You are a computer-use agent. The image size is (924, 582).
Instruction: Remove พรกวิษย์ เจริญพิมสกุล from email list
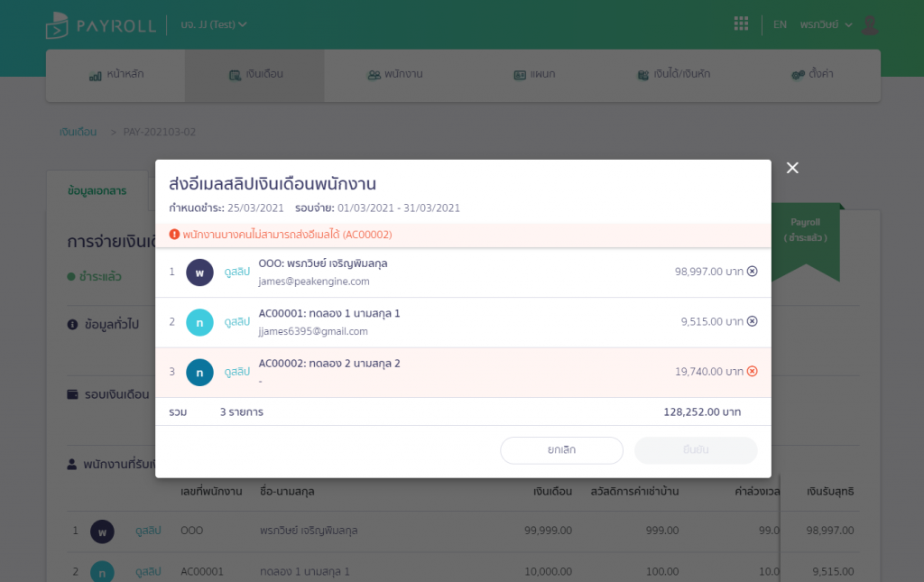click(753, 272)
